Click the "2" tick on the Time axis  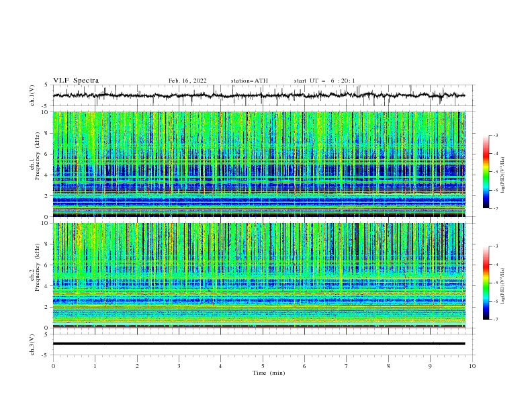[x=137, y=366]
